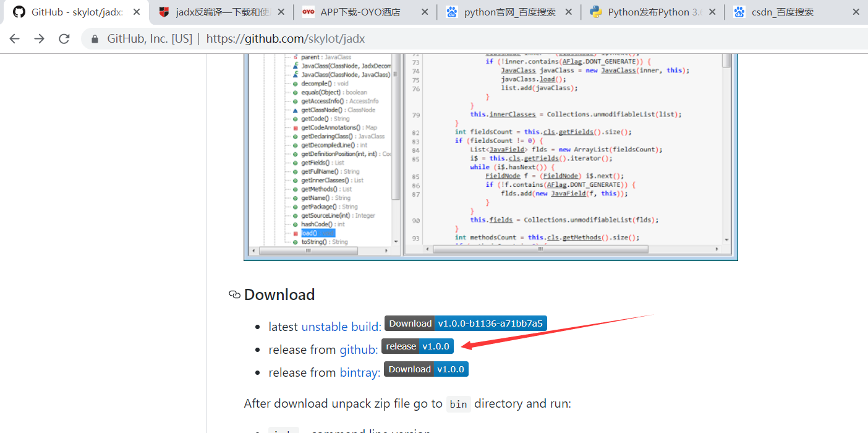Click decompile() entry in screenshot tree

pos(325,84)
